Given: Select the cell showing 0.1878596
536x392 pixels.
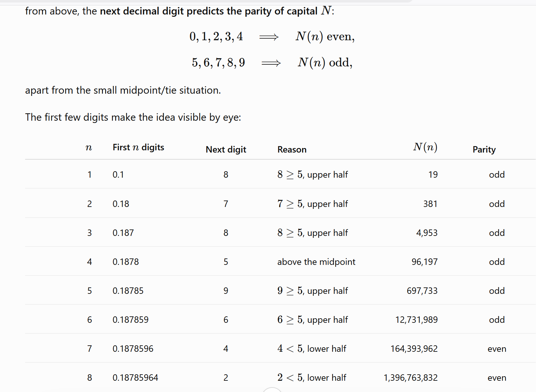Looking at the screenshot, I should pos(133,349).
